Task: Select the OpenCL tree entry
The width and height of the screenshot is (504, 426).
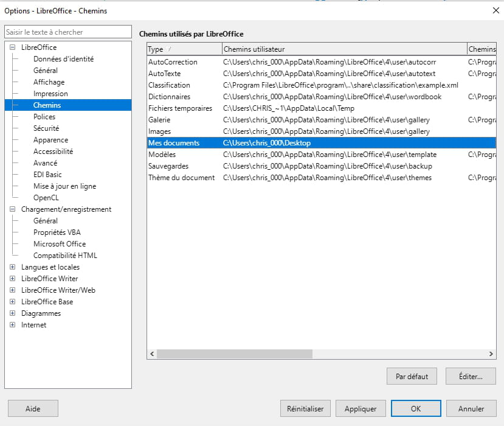Action: point(46,198)
